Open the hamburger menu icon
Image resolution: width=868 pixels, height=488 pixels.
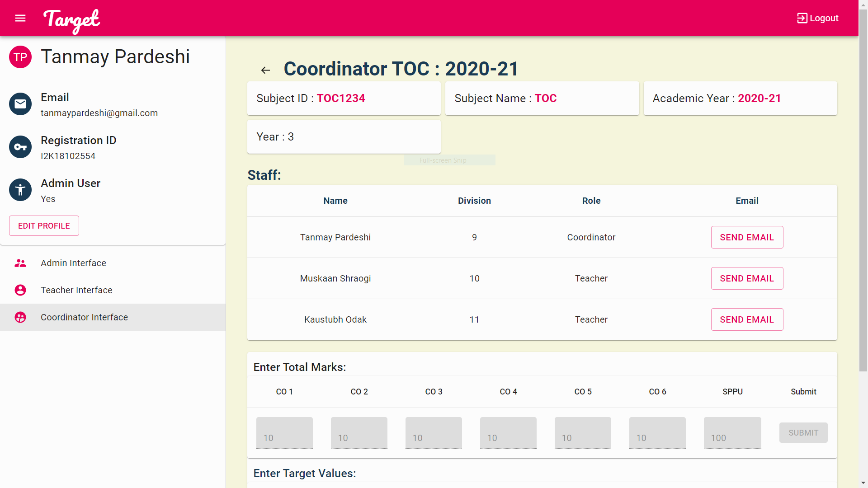coord(20,18)
